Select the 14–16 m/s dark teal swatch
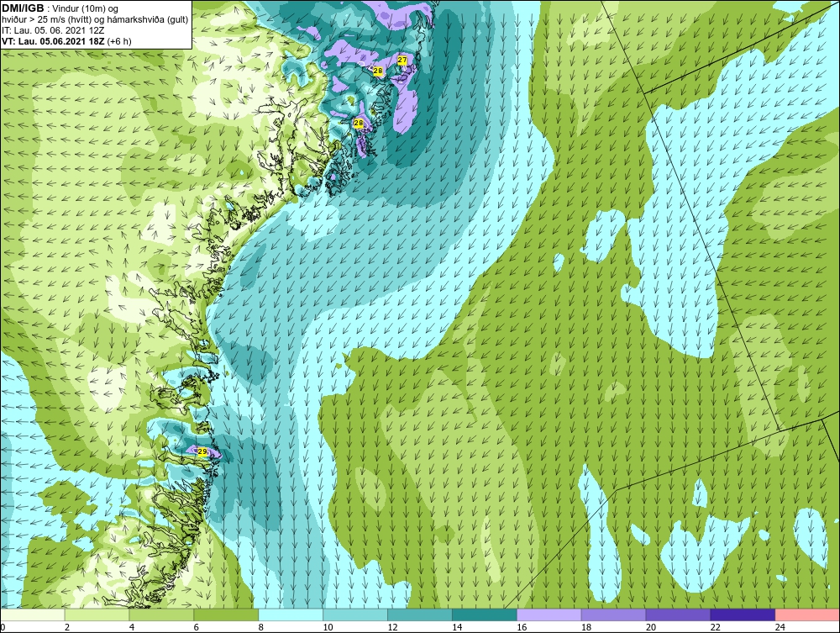The image size is (840, 633). point(485,615)
